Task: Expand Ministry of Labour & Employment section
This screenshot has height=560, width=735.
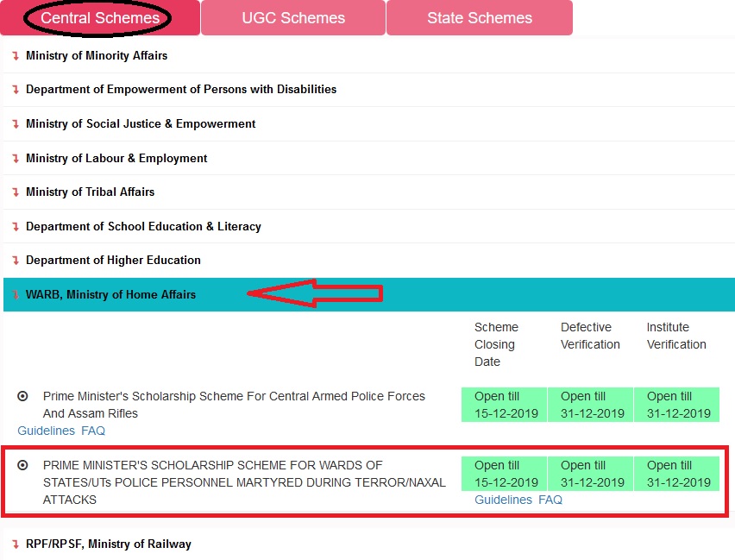Action: (116, 159)
